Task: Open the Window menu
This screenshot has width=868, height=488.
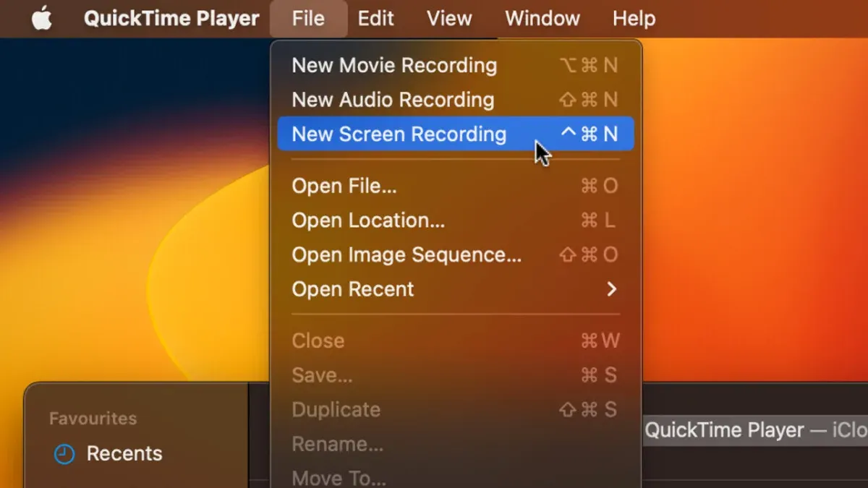Action: coord(542,19)
